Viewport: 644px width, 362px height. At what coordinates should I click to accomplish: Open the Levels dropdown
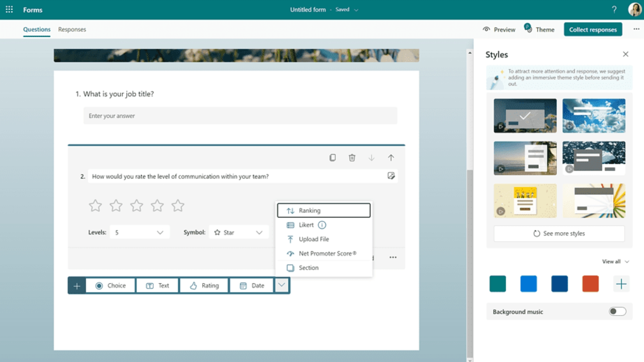(x=140, y=232)
